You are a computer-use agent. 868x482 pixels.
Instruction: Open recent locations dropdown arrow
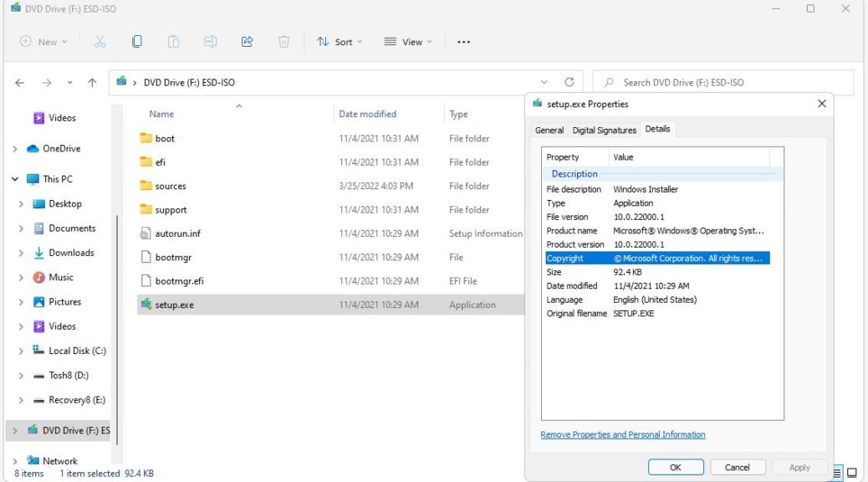click(69, 83)
